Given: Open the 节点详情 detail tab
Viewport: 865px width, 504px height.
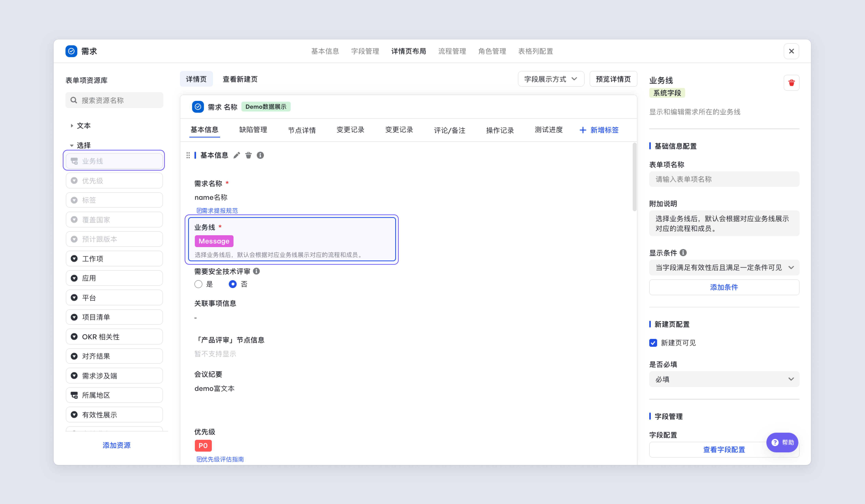Looking at the screenshot, I should tap(302, 130).
